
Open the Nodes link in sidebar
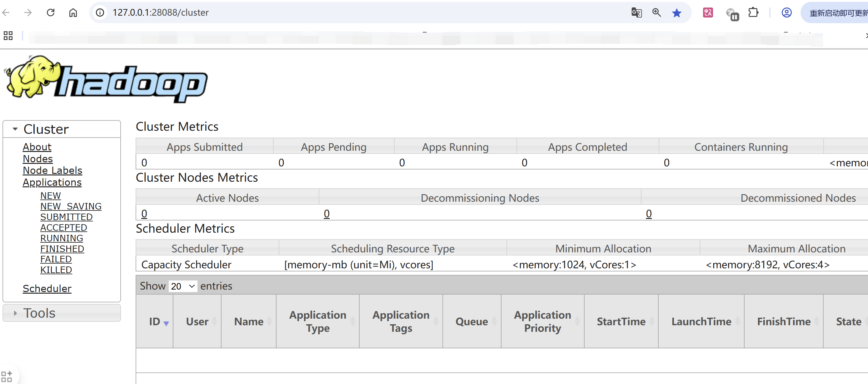38,159
